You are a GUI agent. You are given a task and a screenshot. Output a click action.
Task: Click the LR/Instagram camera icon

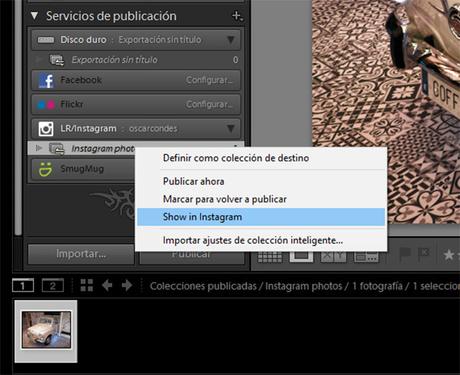tap(46, 129)
